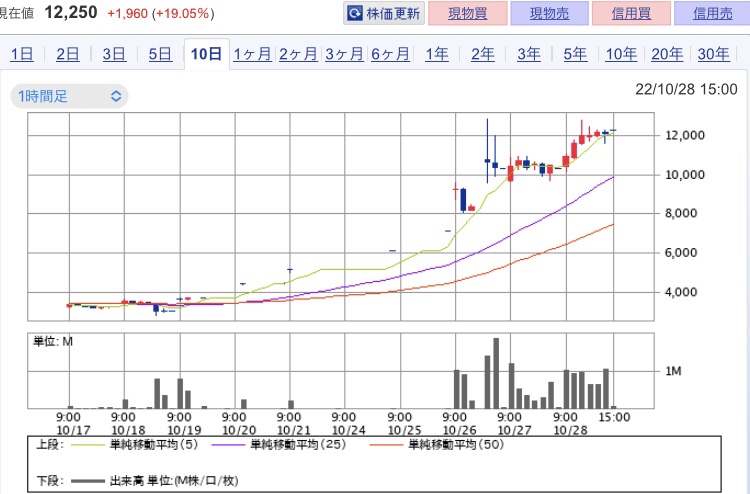Click the current price 12,250
This screenshot has width=750, height=494.
71,12
